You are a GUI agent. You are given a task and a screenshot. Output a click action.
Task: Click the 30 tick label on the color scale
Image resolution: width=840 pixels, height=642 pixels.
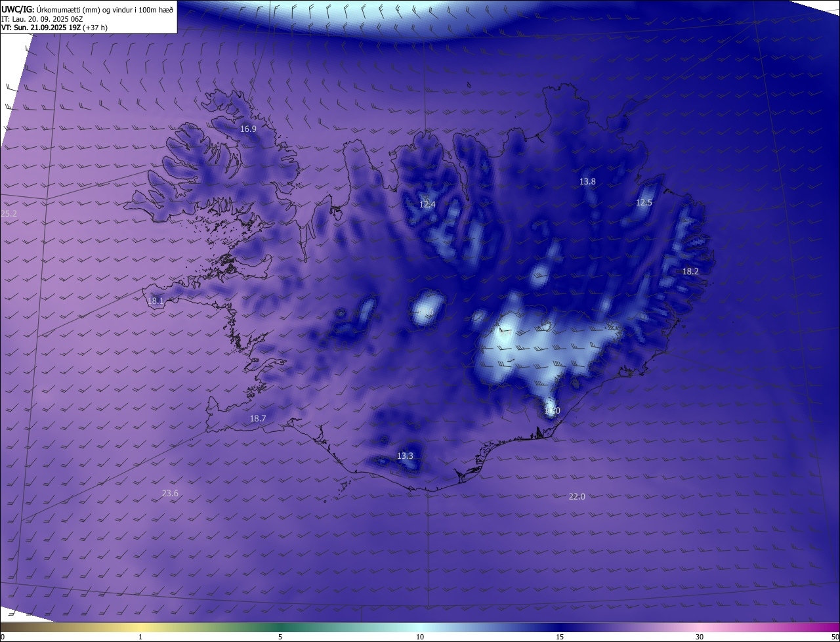(x=700, y=637)
